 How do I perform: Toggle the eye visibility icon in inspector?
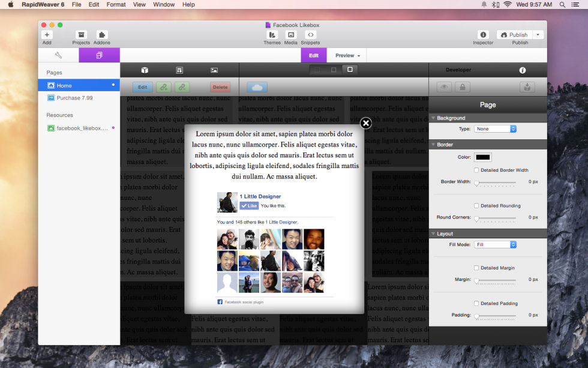coord(445,87)
